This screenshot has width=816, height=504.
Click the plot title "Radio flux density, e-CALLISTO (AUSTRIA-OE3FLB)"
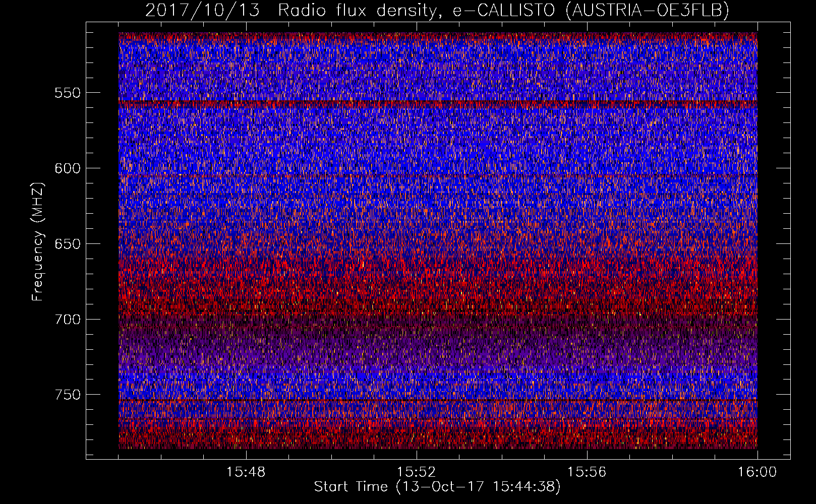pos(503,10)
